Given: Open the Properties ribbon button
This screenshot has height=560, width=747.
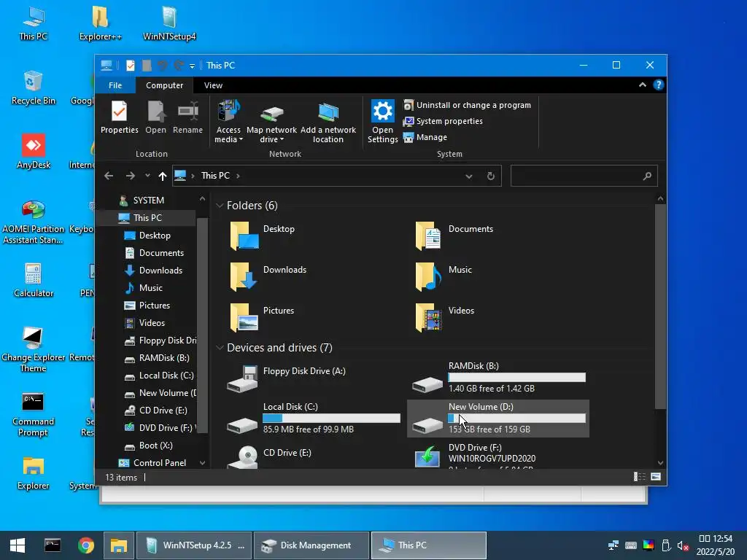Looking at the screenshot, I should click(119, 117).
